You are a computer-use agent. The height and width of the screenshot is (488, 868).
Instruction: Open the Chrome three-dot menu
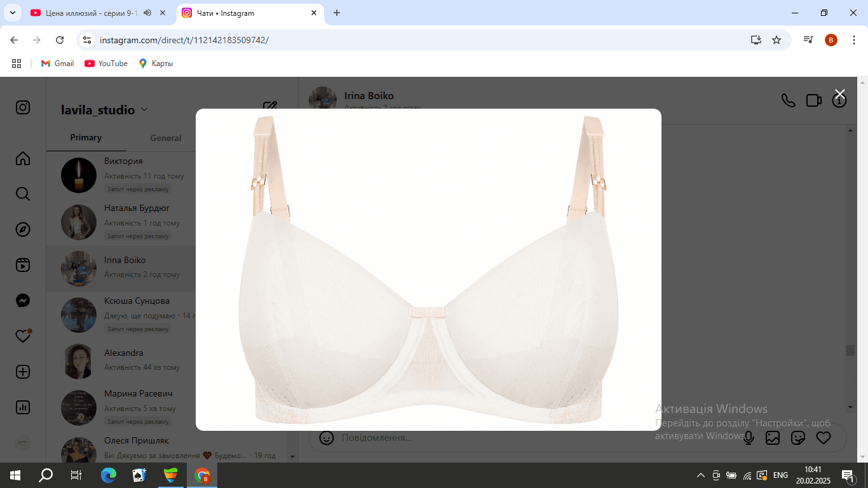coord(853,39)
